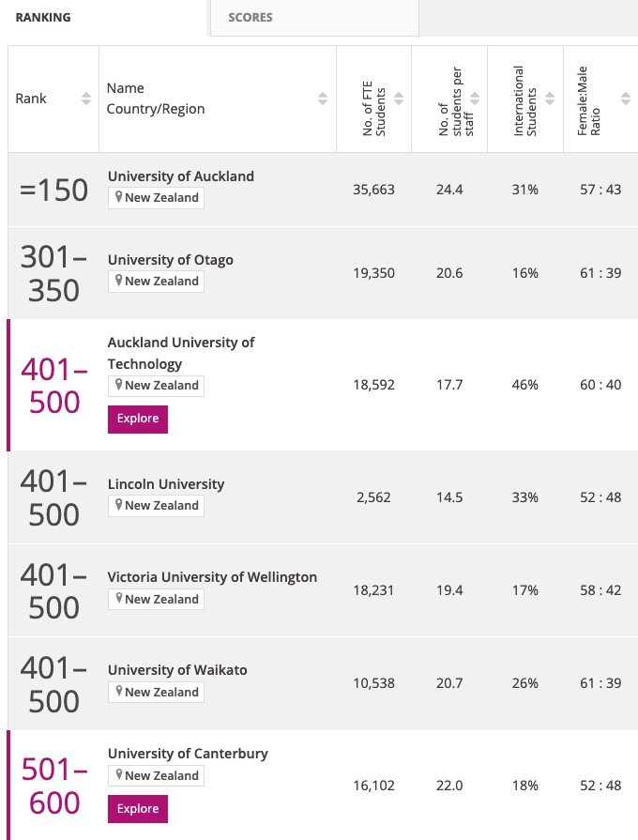Explore Auckland University of Technology
Screen dimensions: 638x840
pyautogui.click(x=138, y=419)
